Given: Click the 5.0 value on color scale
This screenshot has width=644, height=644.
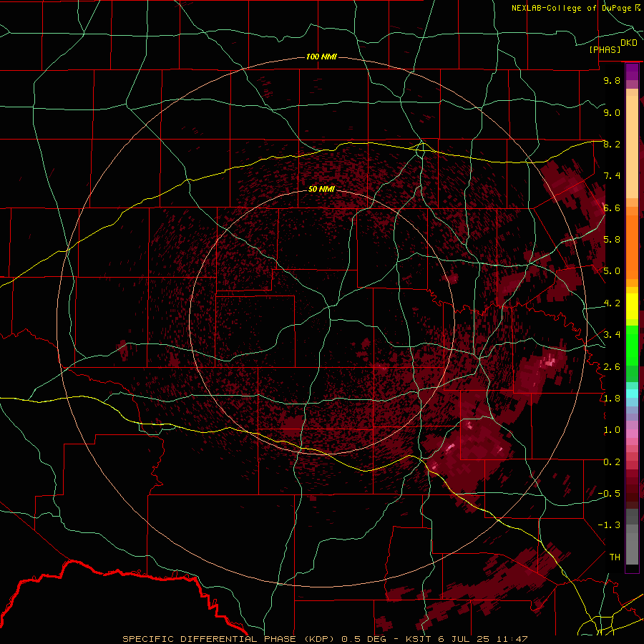Looking at the screenshot, I should pos(612,271).
